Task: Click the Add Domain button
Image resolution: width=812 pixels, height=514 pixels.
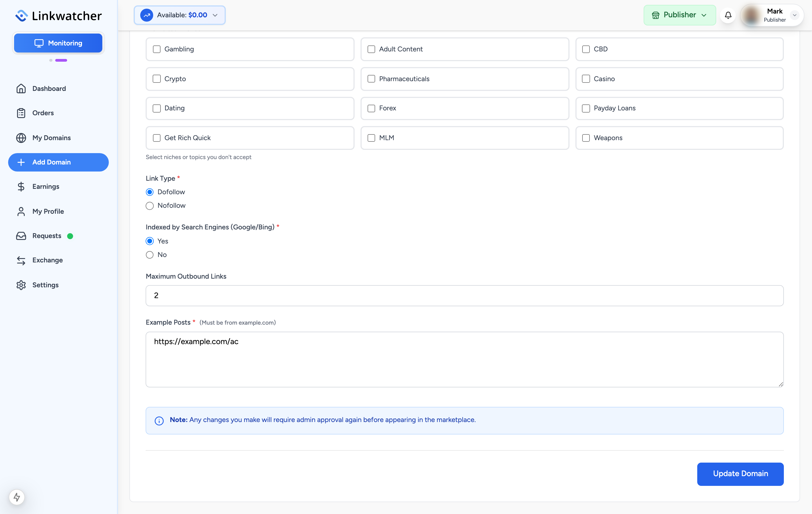Action: click(x=58, y=162)
